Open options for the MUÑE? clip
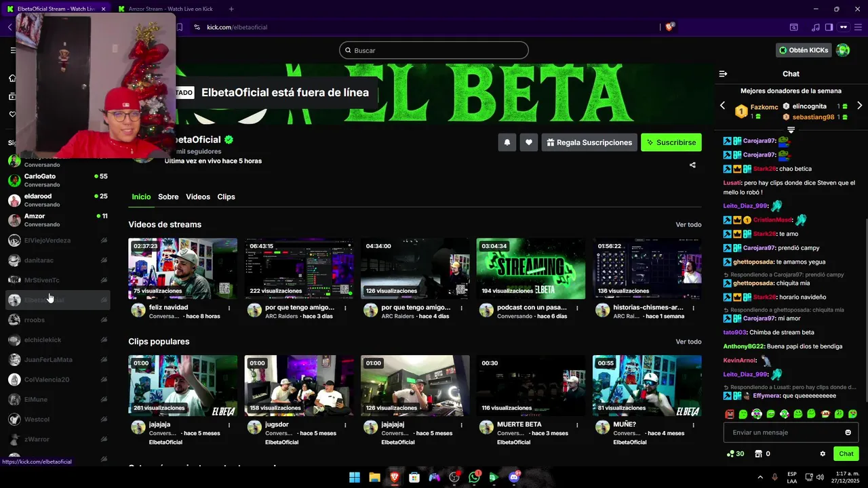868x488 pixels. [x=693, y=425]
